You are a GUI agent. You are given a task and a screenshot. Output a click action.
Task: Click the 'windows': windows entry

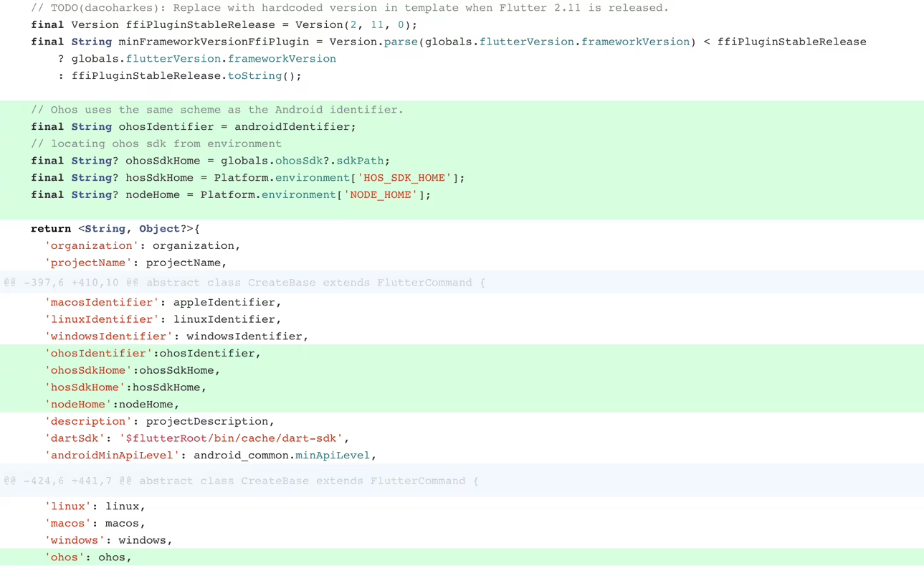point(109,541)
